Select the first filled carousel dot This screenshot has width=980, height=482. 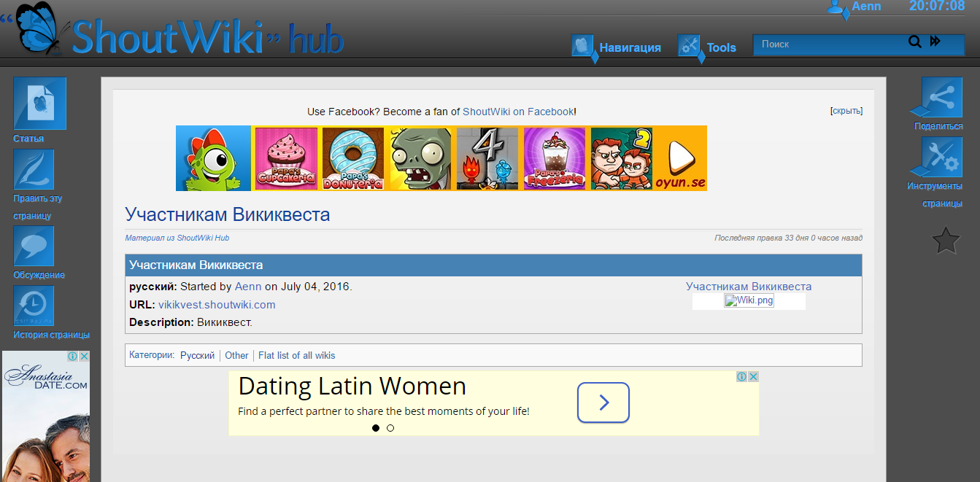pos(376,428)
